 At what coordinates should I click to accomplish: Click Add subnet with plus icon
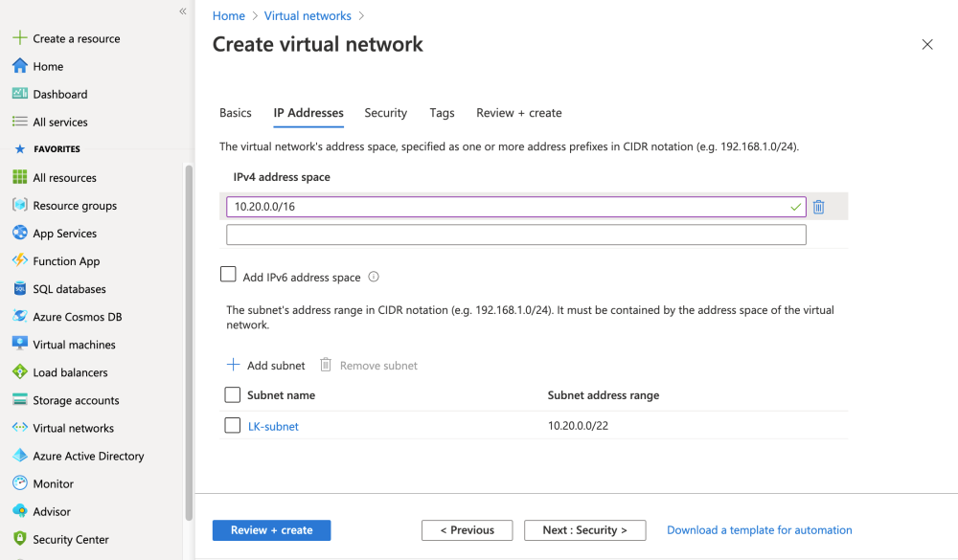266,366
